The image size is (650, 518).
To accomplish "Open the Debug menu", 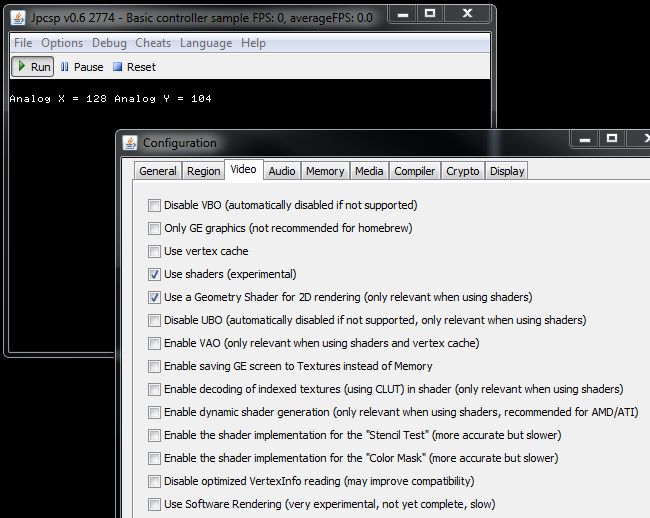I will coord(109,43).
